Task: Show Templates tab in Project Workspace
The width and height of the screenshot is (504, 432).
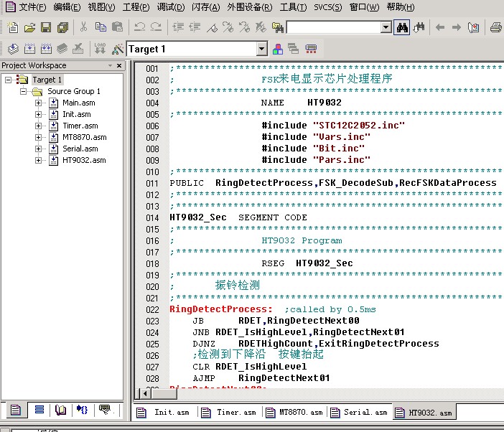Action: pos(106,410)
